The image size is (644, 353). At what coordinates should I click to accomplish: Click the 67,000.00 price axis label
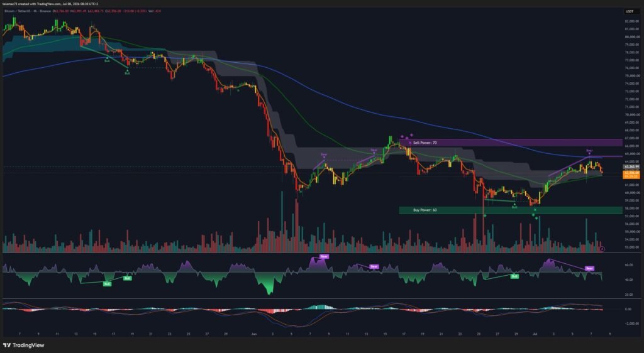[x=631, y=138]
